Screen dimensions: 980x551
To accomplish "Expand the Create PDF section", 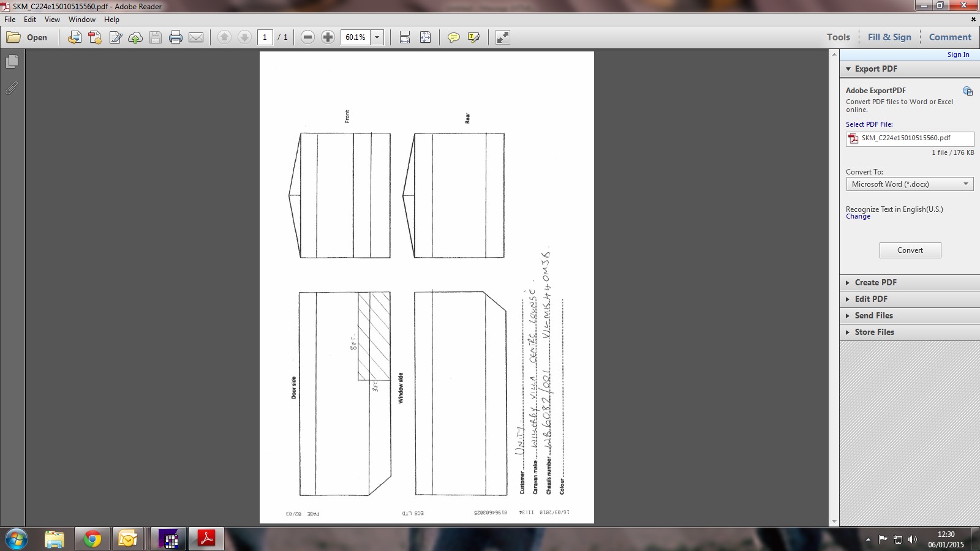I will pos(875,282).
